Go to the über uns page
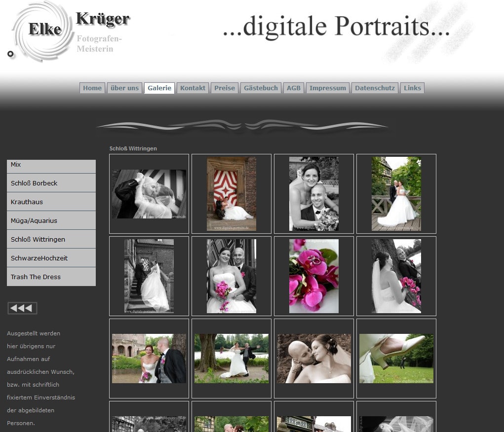 tap(125, 88)
